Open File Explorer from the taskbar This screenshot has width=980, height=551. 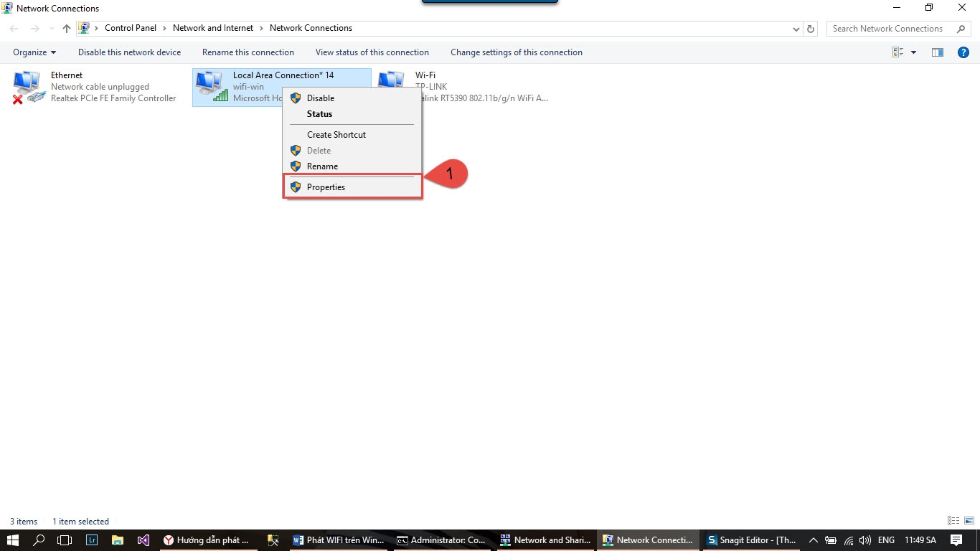coord(118,540)
